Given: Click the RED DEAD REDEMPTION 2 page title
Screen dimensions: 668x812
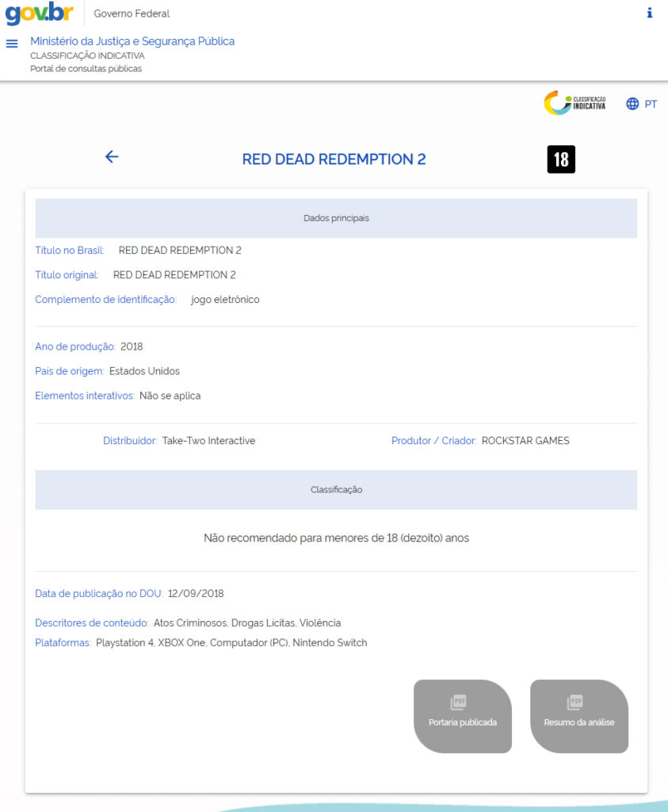Looking at the screenshot, I should pos(334,159).
